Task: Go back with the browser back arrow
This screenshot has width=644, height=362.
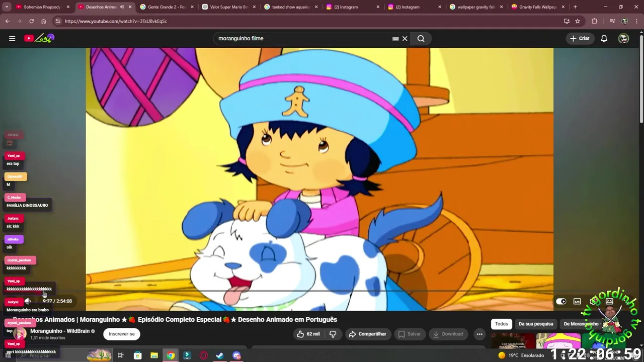Action: pos(7,21)
